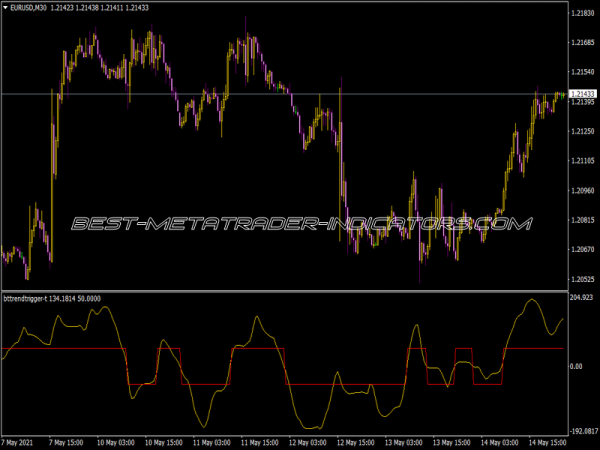Click the 1.21685 price scale value
Image resolution: width=600 pixels, height=450 pixels.
pyautogui.click(x=582, y=43)
